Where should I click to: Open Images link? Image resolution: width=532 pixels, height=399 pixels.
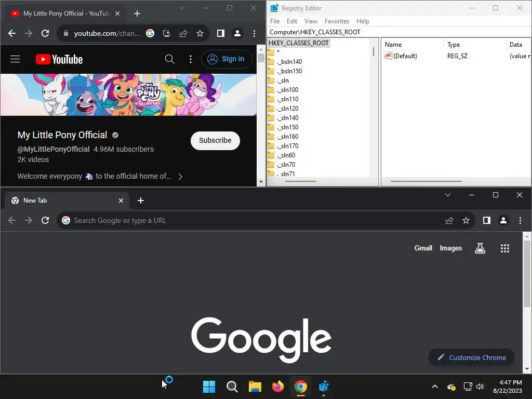450,248
